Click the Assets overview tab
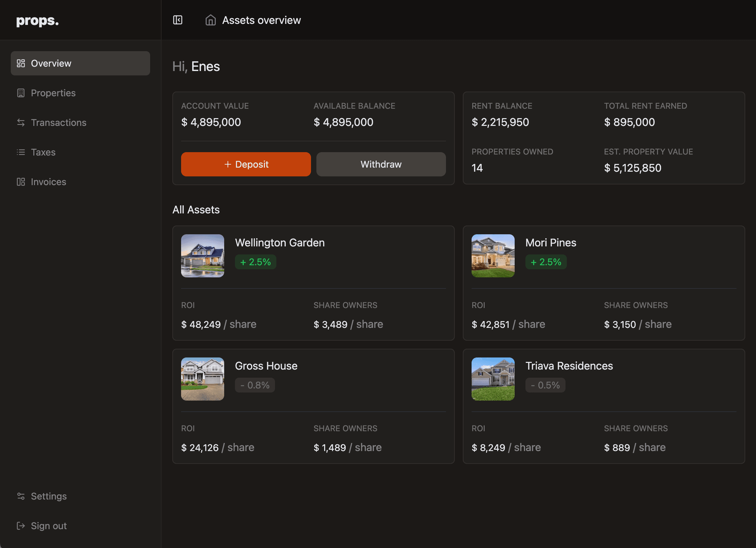756x548 pixels. click(x=261, y=20)
